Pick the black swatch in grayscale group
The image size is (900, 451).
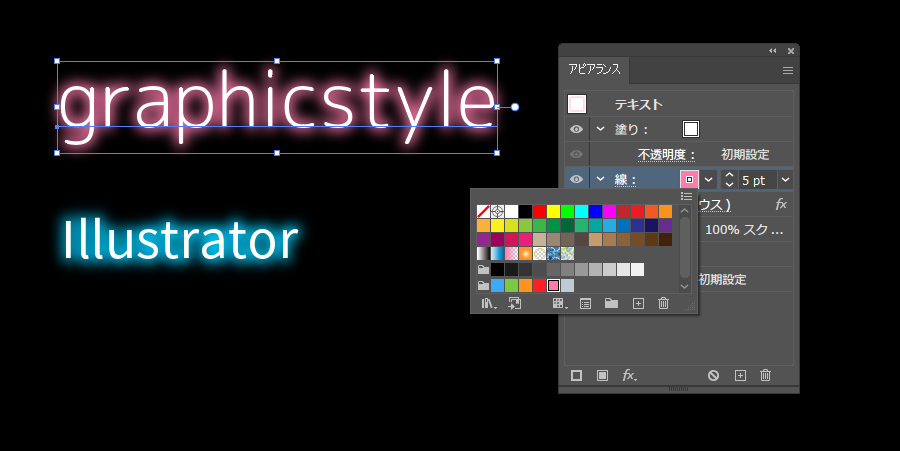pyautogui.click(x=498, y=269)
